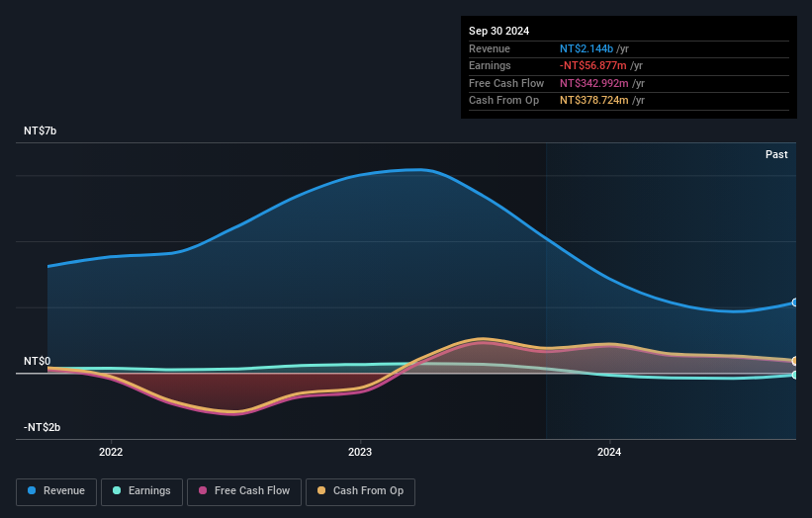
Task: Click the NT$378.724m cash from op value
Action: [594, 101]
